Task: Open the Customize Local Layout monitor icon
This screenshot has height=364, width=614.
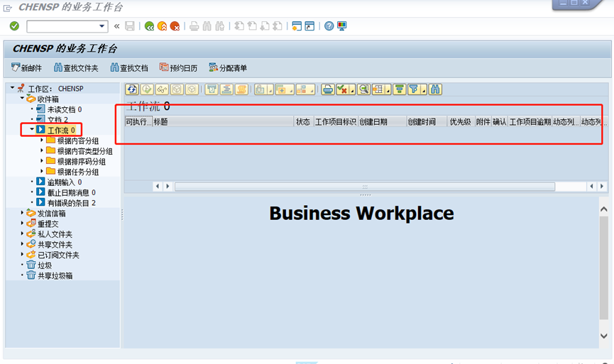Action: pyautogui.click(x=342, y=26)
